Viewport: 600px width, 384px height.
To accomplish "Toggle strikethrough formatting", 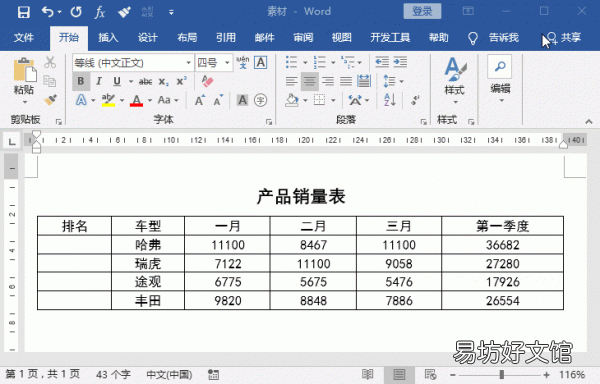I will 145,81.
